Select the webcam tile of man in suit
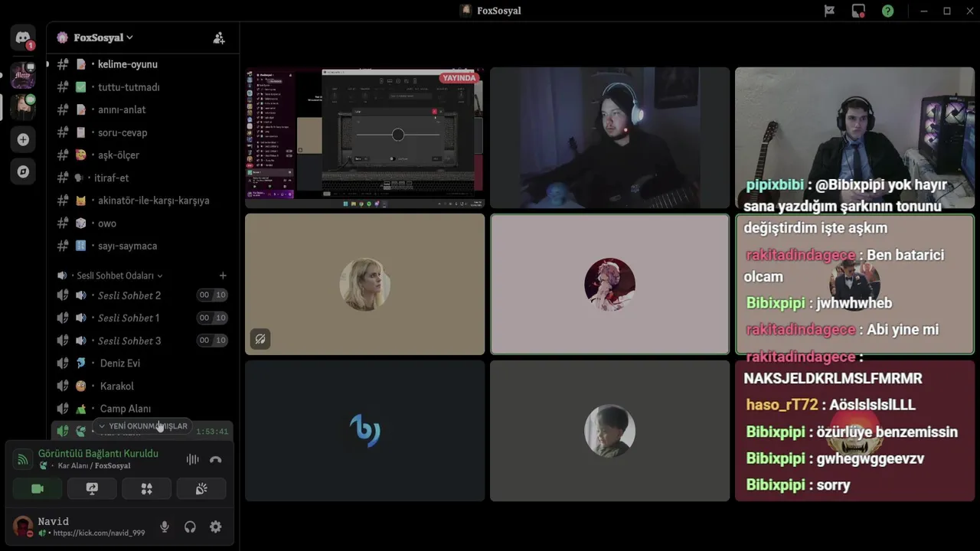This screenshot has width=980, height=551. (854, 138)
